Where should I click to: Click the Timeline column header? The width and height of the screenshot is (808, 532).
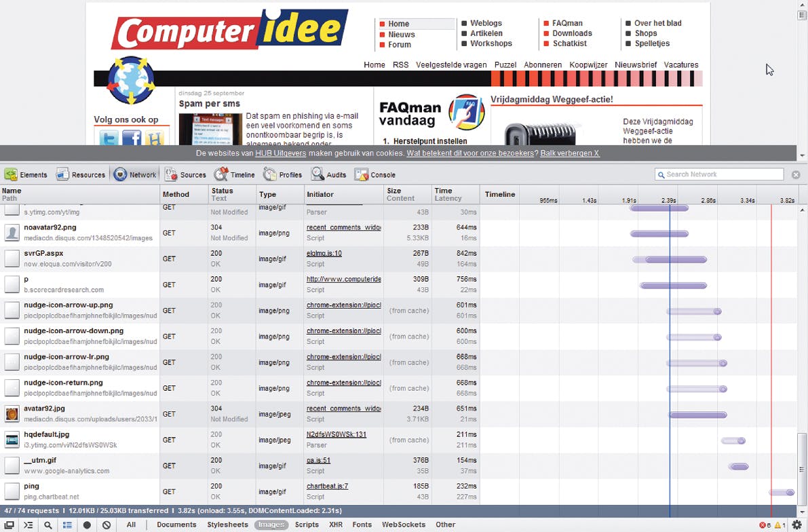coord(500,194)
